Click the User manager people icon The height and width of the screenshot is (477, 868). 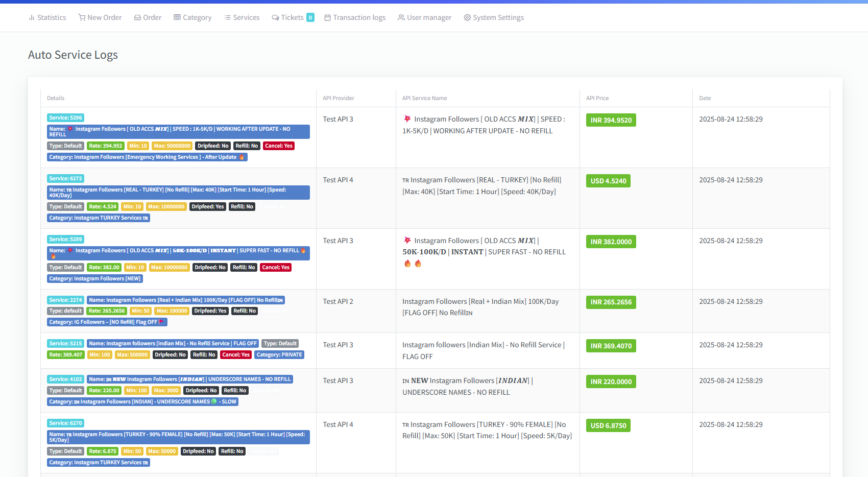pyautogui.click(x=401, y=18)
